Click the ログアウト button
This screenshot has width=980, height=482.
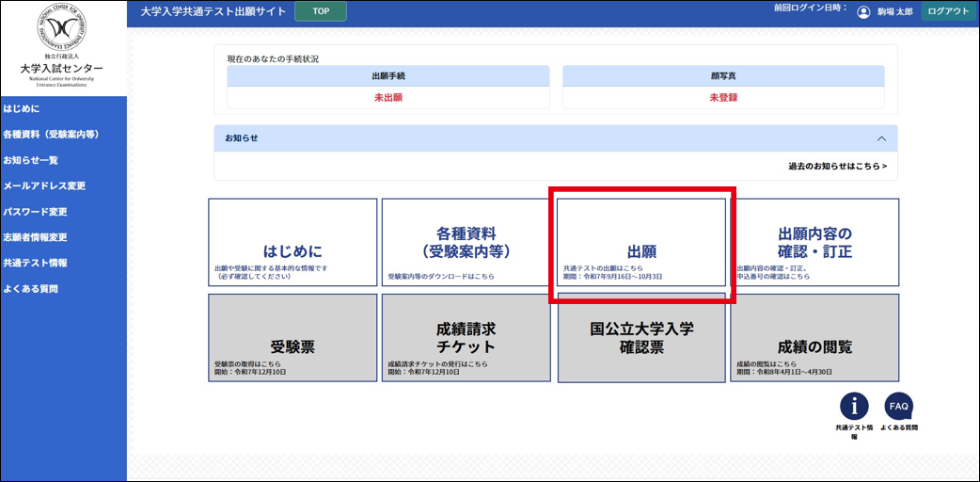click(948, 12)
